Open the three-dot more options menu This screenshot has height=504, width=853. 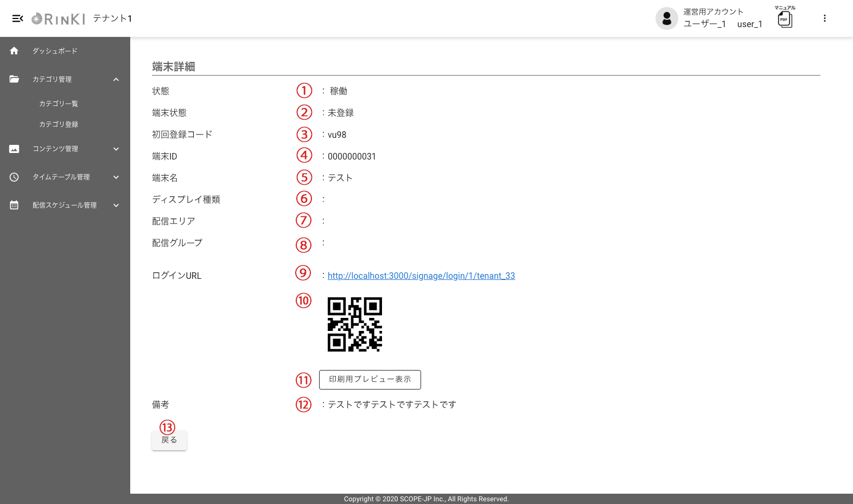click(x=824, y=18)
